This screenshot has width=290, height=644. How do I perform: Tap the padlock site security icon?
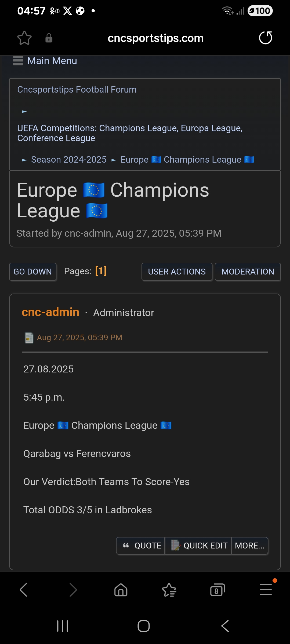pyautogui.click(x=49, y=38)
